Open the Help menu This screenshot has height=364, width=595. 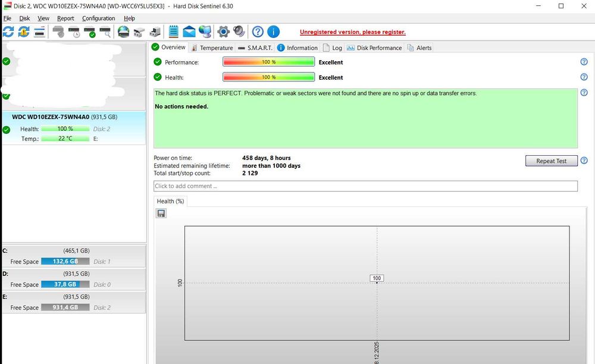click(129, 18)
